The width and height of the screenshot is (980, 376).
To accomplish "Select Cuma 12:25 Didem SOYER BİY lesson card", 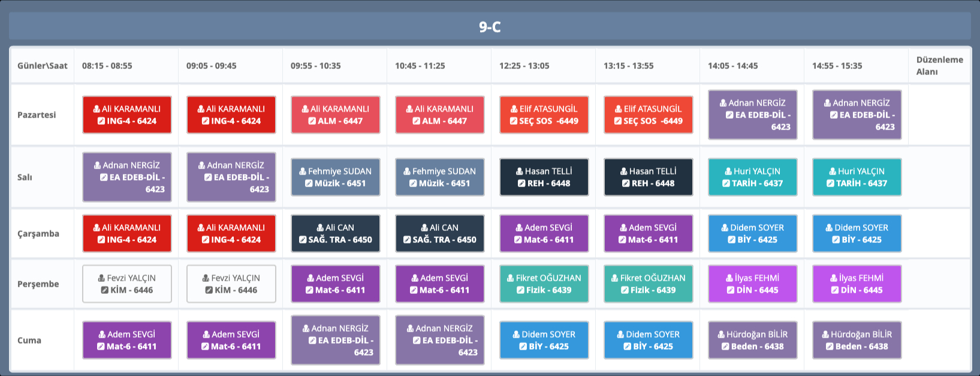I will point(544,340).
